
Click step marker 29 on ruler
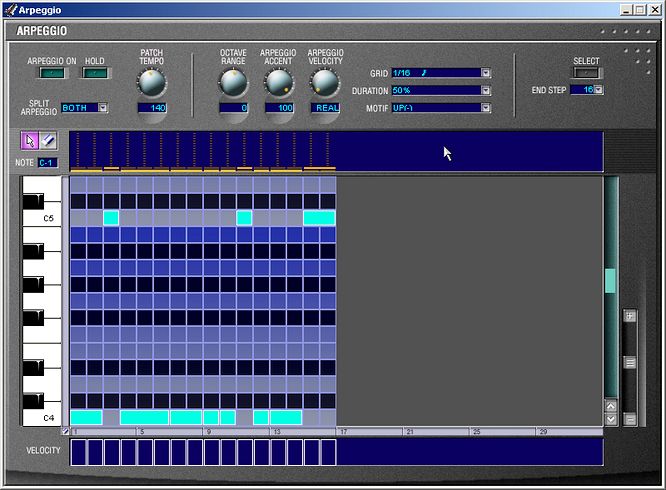click(x=543, y=432)
